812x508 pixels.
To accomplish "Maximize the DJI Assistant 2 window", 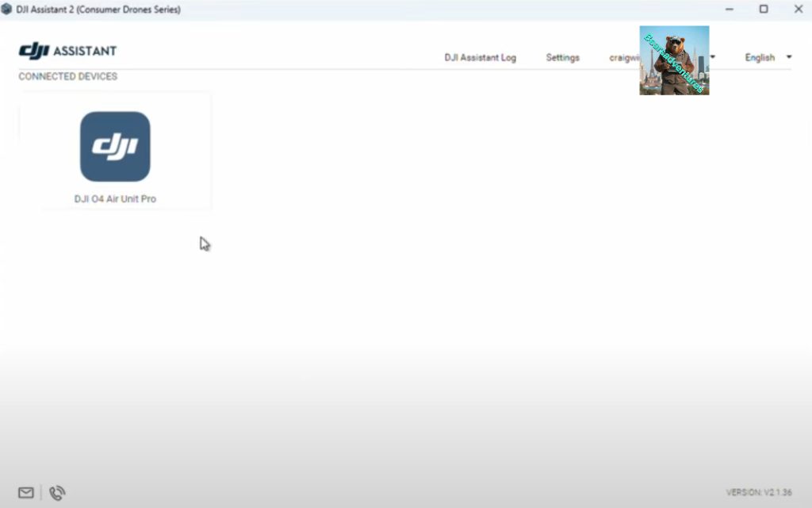I will [x=764, y=10].
